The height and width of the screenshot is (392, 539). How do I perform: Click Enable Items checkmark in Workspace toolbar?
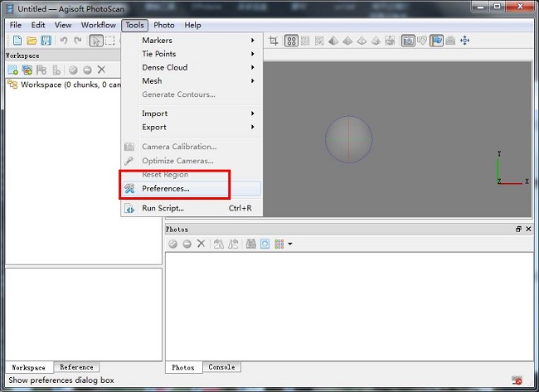click(x=73, y=70)
